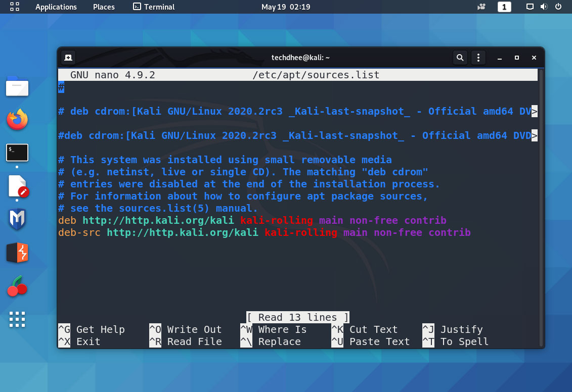
Task: Click the ^W Where Is shortcut
Action: pos(274,329)
